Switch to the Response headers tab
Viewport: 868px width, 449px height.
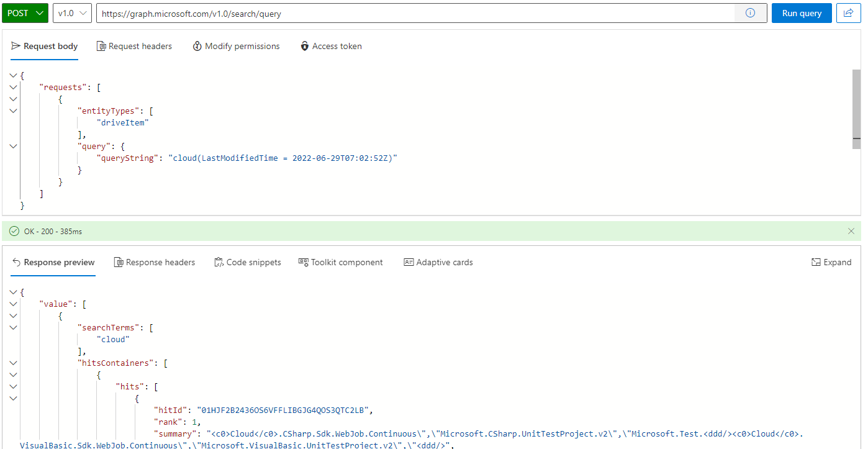click(155, 262)
